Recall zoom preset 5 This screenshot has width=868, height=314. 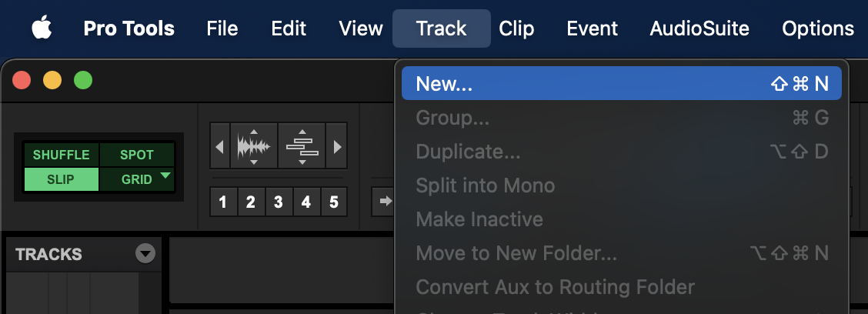click(x=334, y=202)
